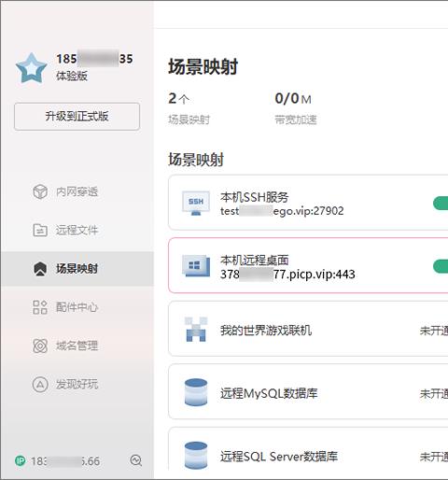The width and height of the screenshot is (448, 480).
Task: Click the Minecraft creeper icon
Action: [196, 330]
